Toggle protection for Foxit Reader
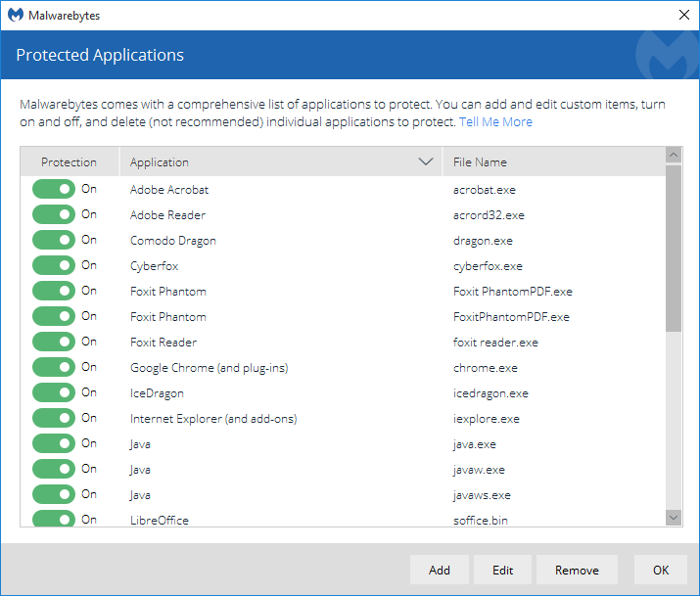Viewport: 700px width, 596px height. (54, 342)
